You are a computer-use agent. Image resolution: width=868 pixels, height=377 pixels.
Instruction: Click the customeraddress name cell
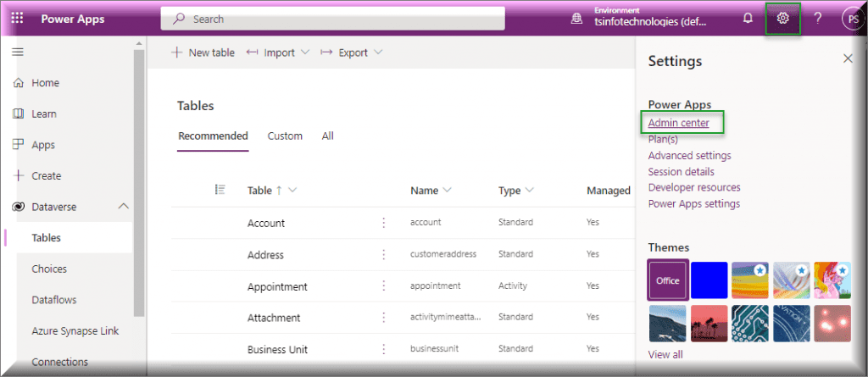[442, 254]
